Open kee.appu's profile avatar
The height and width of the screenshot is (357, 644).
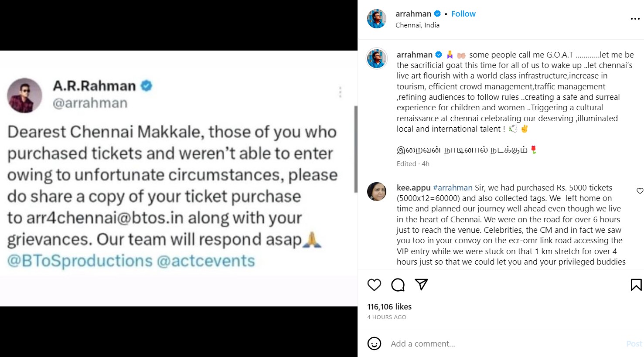coord(377,191)
